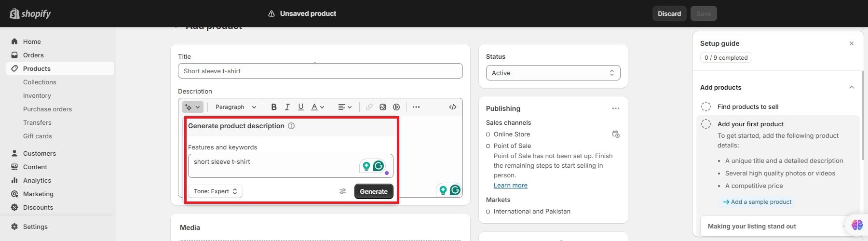The image size is (868, 241).
Task: Go to Orders in sidebar
Action: coord(33,55)
